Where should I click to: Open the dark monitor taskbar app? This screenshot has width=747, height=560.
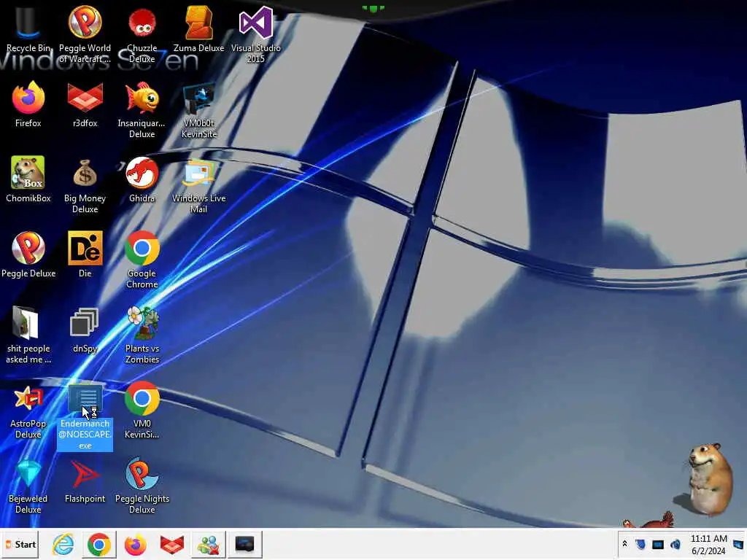point(245,544)
